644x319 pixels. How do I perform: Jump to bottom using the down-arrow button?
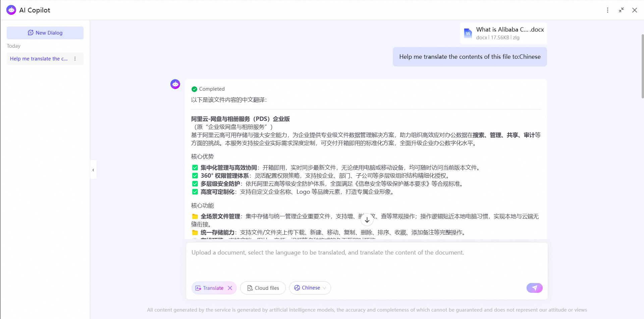click(x=367, y=220)
